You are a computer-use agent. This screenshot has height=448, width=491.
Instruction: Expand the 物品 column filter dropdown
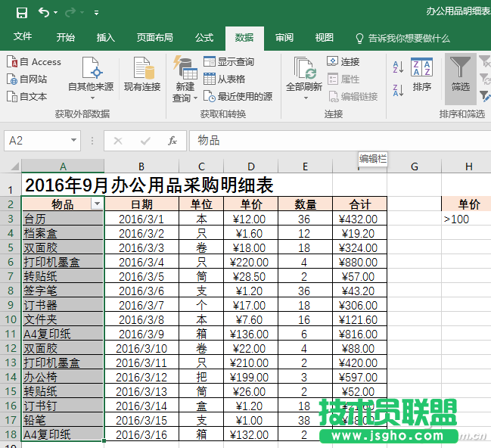point(96,204)
